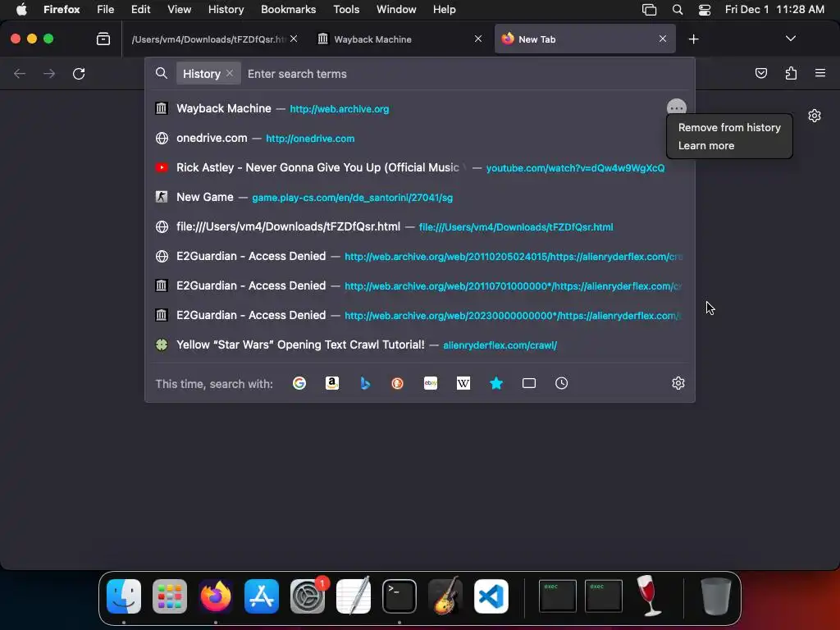Open Rick Astley YouTube history result
The height and width of the screenshot is (630, 840).
click(x=419, y=167)
